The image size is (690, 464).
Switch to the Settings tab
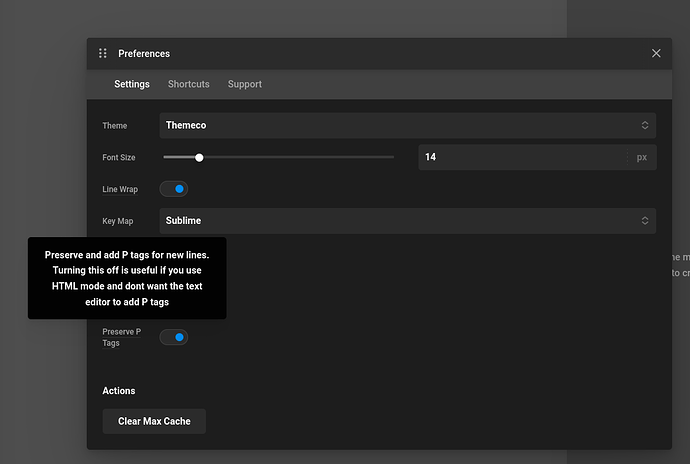click(x=132, y=85)
